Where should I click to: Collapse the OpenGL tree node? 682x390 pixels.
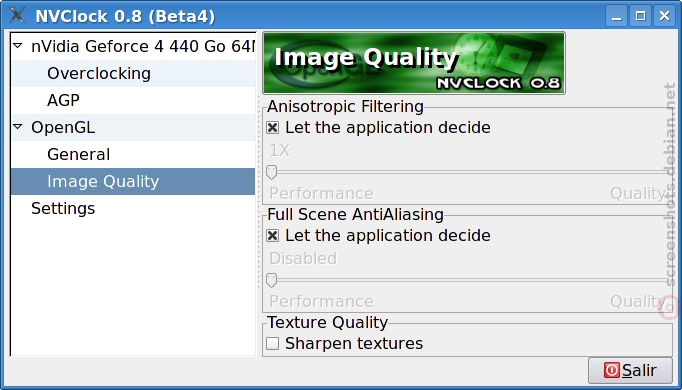click(x=18, y=127)
